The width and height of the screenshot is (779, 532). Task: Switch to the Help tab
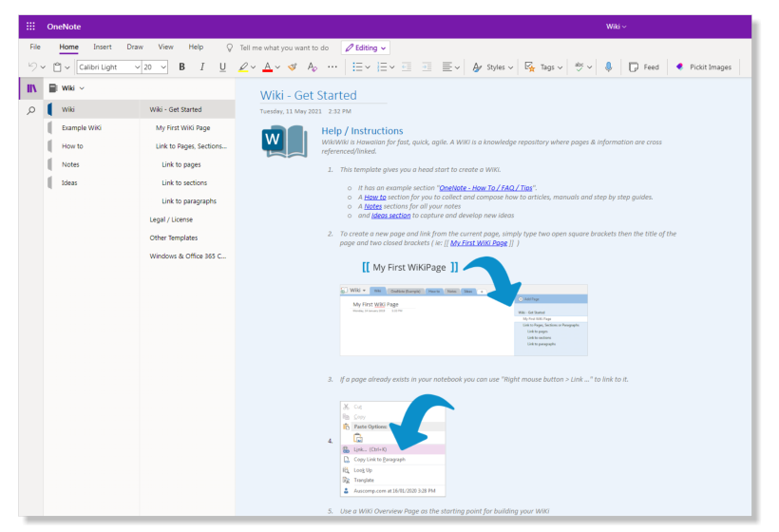point(196,47)
